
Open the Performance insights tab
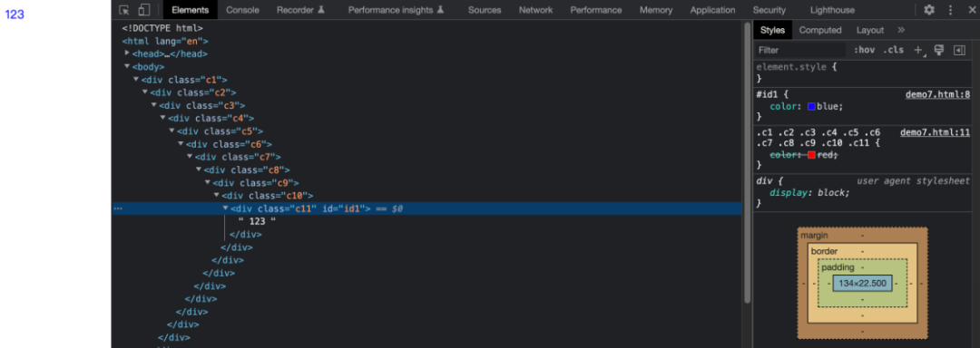click(x=396, y=10)
